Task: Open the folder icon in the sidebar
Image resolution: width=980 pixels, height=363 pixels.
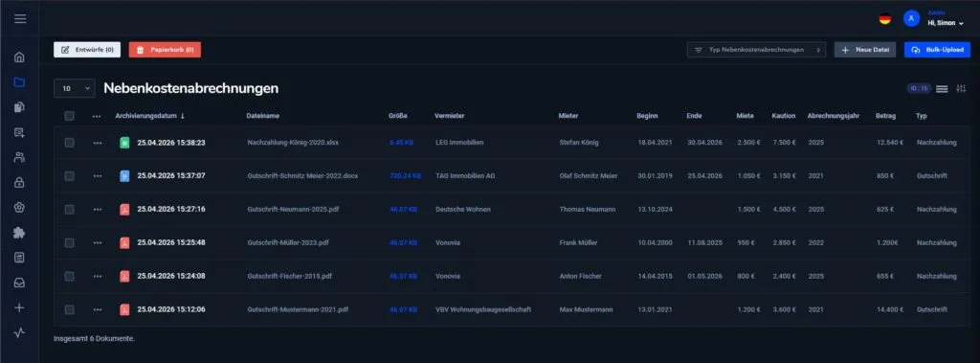Action: [19, 82]
